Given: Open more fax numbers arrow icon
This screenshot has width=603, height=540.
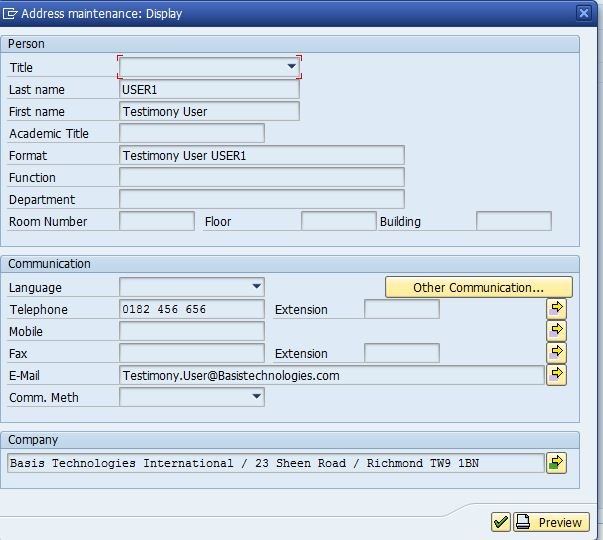Looking at the screenshot, I should coord(556,352).
